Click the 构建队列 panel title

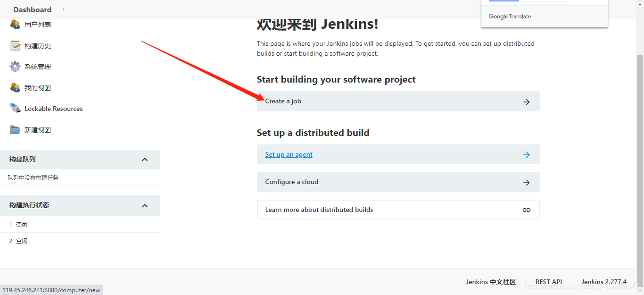(23, 159)
